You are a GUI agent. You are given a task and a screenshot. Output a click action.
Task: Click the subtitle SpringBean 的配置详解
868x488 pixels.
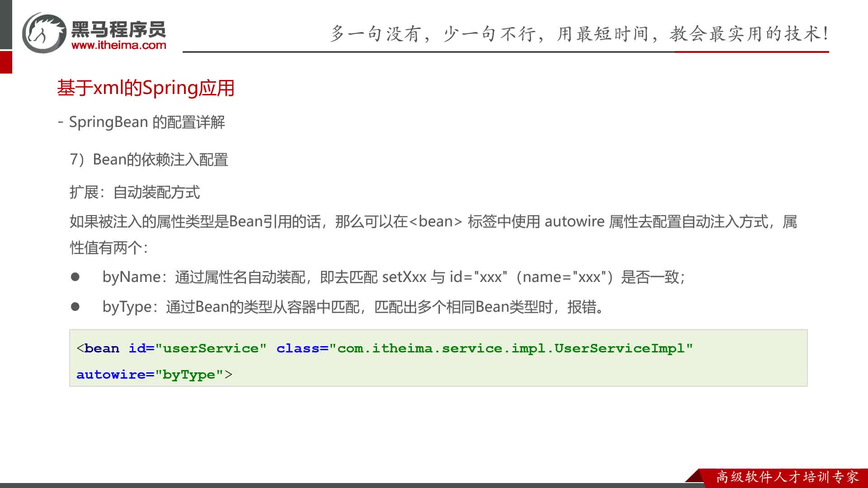tap(147, 122)
